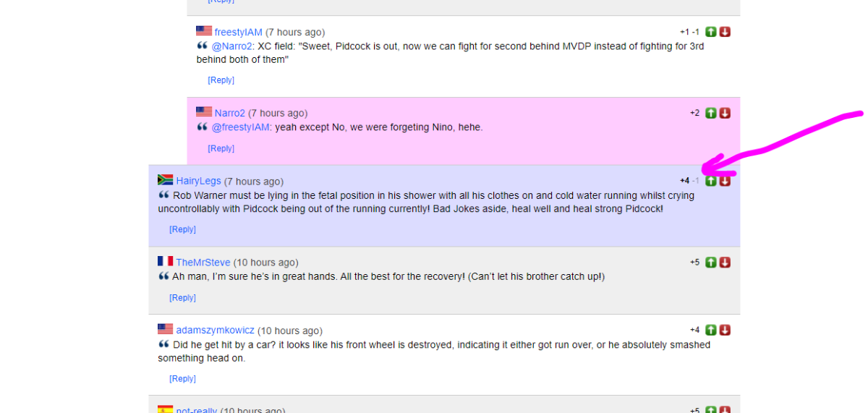868x413 pixels.
Task: Visit HairyLegs' profile page
Action: 198,181
